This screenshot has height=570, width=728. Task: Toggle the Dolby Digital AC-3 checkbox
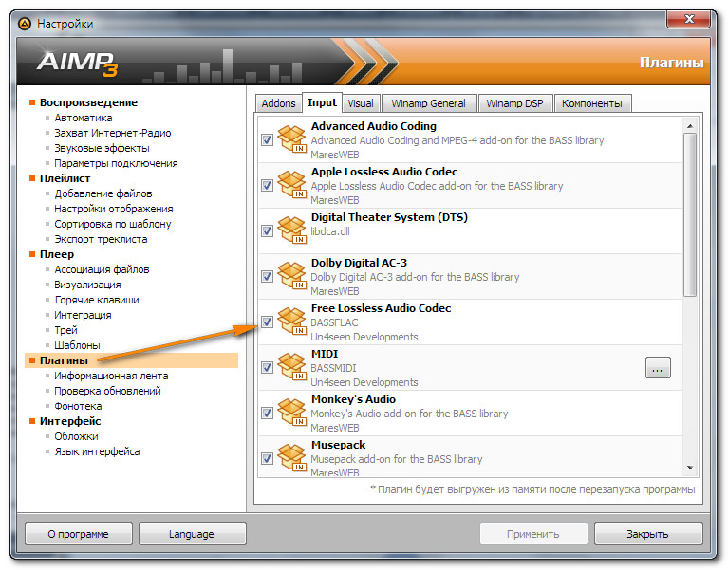tap(267, 276)
